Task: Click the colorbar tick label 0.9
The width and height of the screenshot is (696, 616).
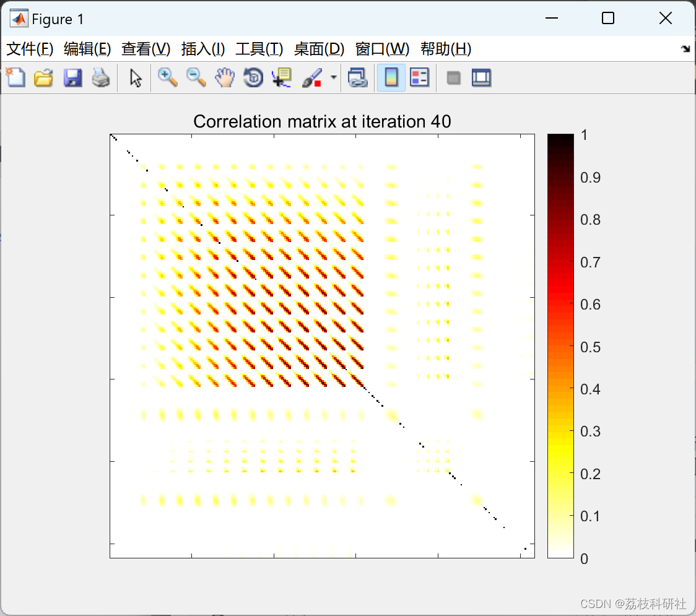Action: point(590,178)
